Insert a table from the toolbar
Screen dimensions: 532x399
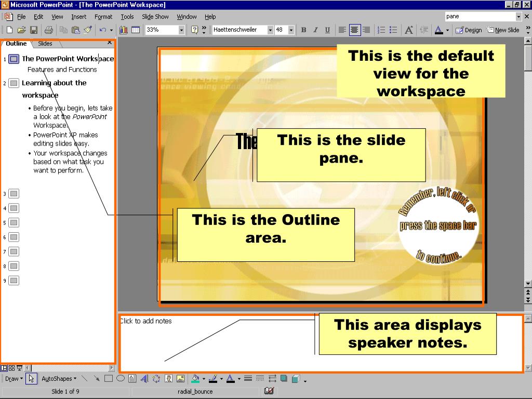coord(136,30)
